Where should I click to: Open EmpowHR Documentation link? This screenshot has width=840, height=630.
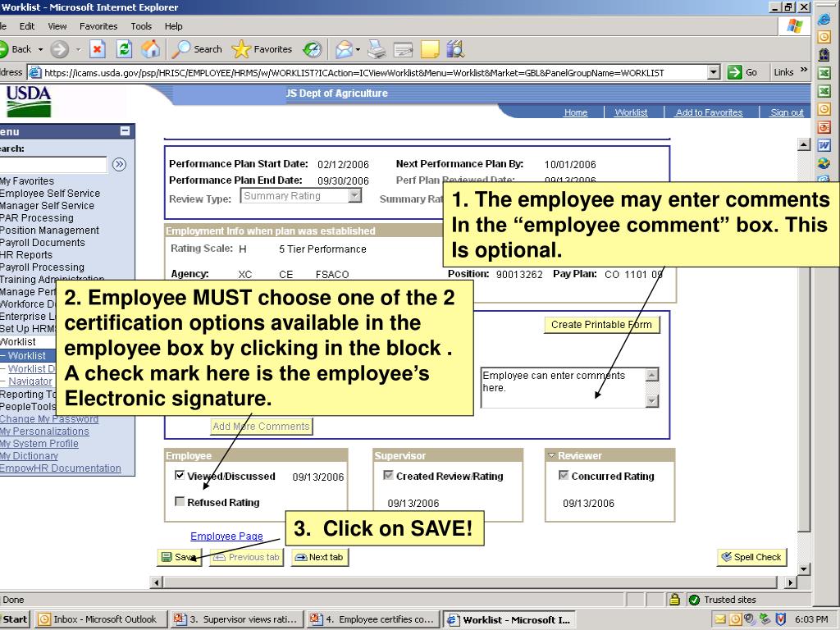[x=61, y=468]
